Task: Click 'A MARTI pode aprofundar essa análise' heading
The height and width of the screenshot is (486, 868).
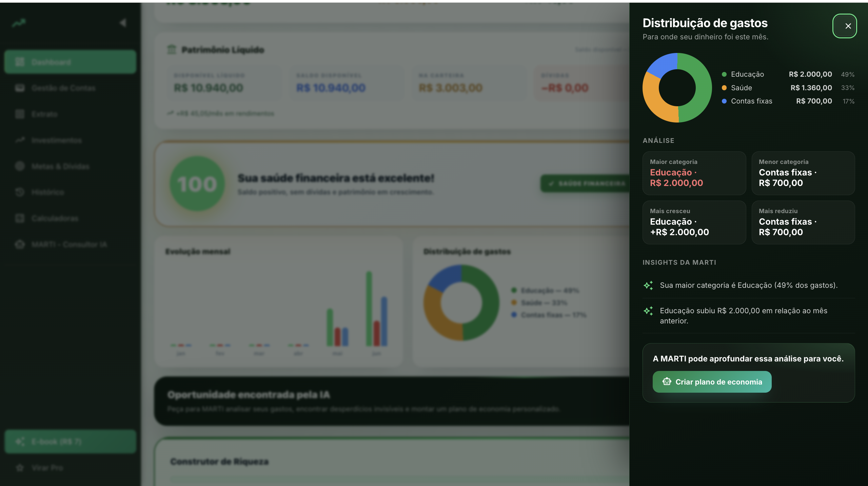Action: click(748, 359)
